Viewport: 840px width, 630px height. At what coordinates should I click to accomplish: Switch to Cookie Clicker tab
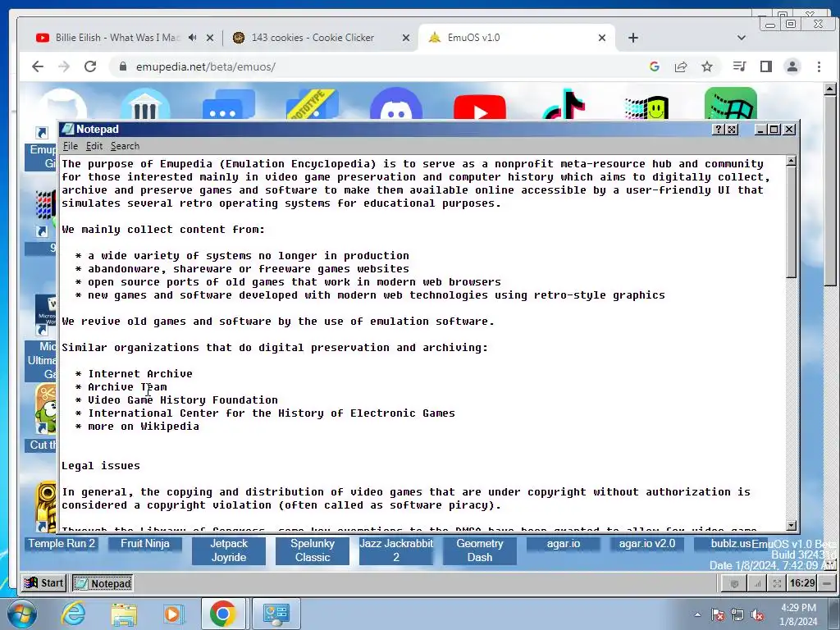[313, 38]
